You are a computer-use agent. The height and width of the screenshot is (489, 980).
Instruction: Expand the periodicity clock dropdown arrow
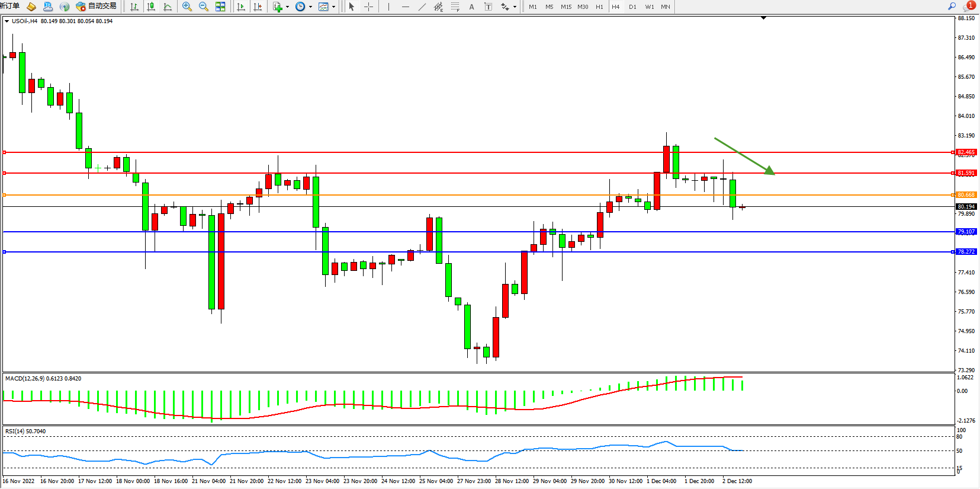coord(310,7)
